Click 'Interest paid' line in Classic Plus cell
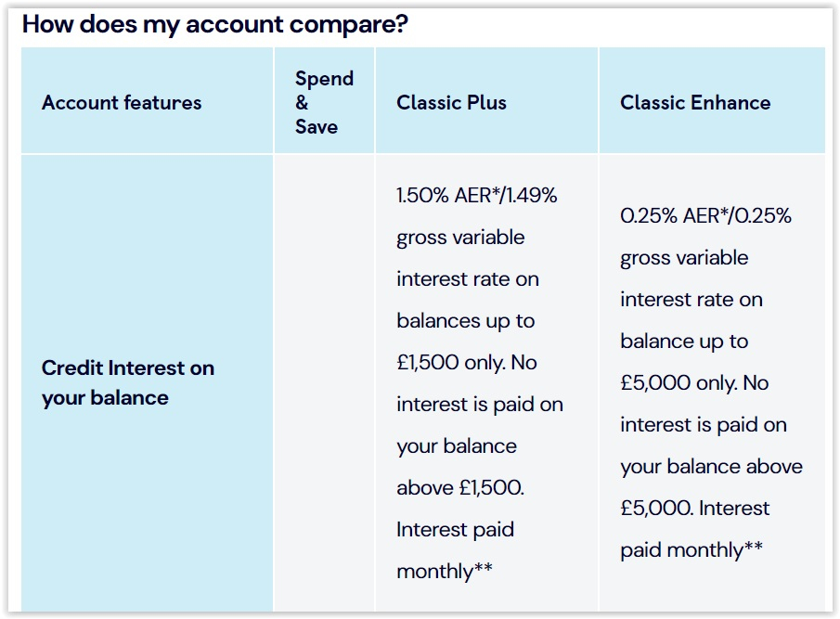The image size is (840, 619). point(456,530)
